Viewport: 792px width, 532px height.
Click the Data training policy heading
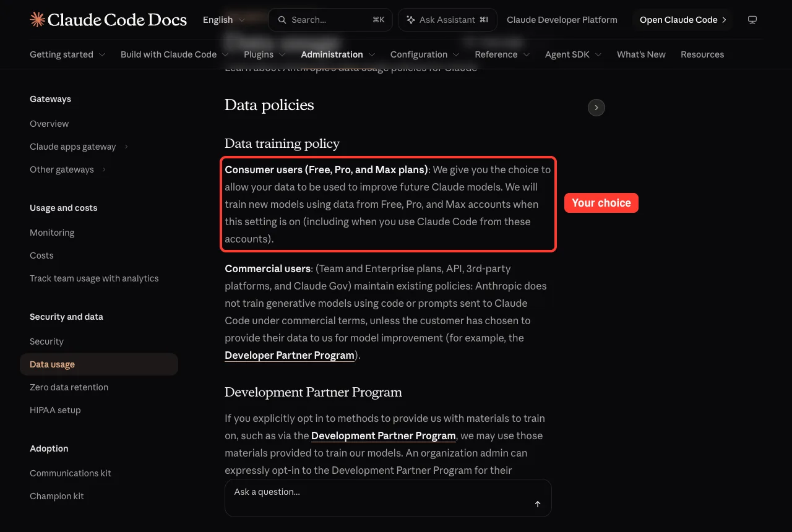click(282, 144)
